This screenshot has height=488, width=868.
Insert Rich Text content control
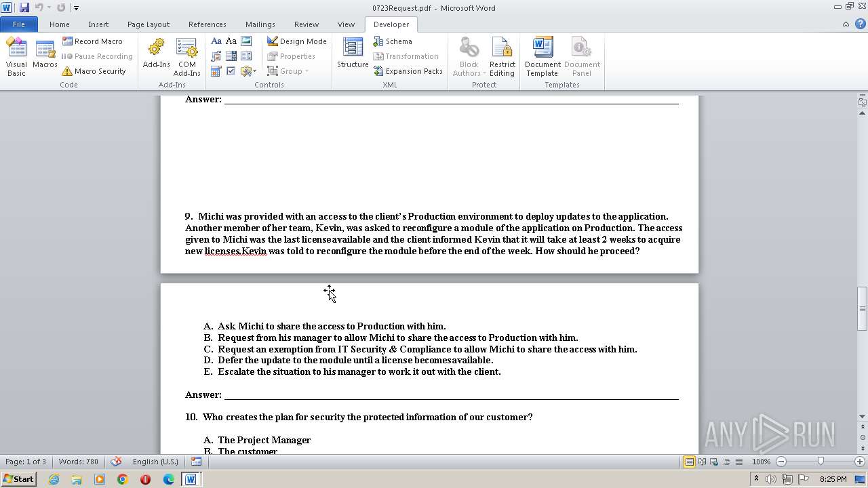coord(216,41)
